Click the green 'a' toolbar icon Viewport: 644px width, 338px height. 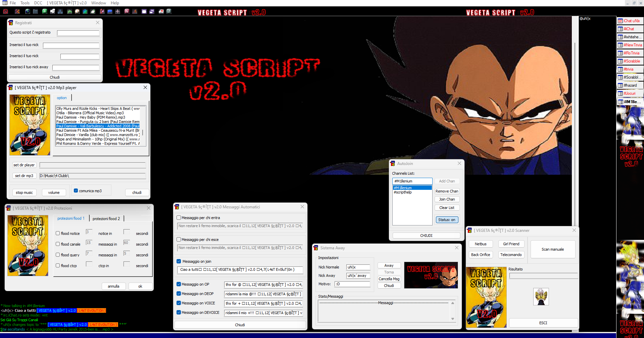point(45,11)
